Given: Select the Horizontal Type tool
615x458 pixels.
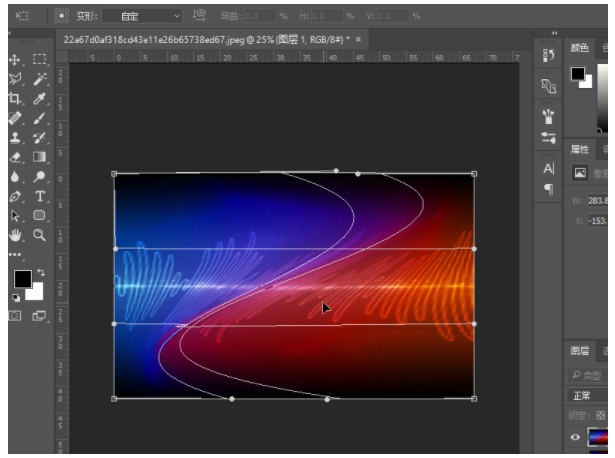Looking at the screenshot, I should coord(40,196).
